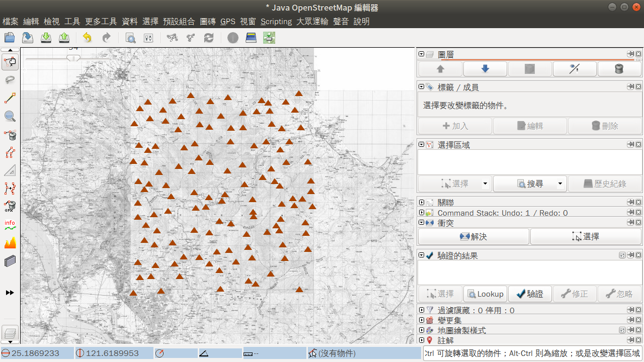Toggle the layers panel button in sidebar
The width and height of the screenshot is (644, 362).
tap(10, 333)
